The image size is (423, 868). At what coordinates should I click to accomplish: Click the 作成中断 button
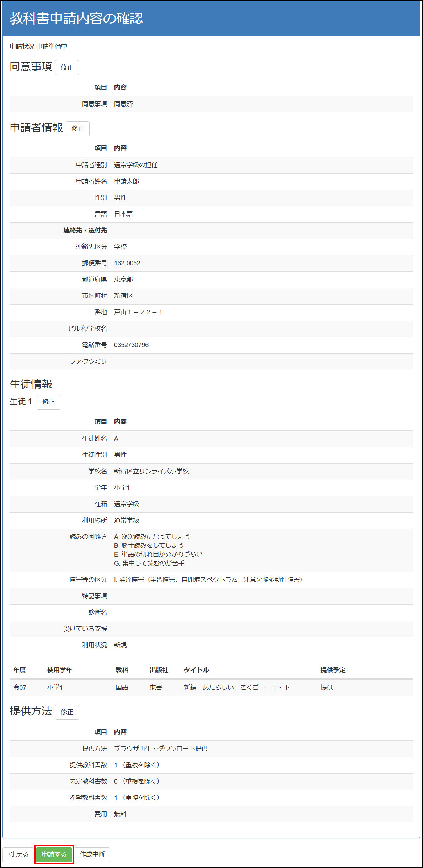click(92, 854)
